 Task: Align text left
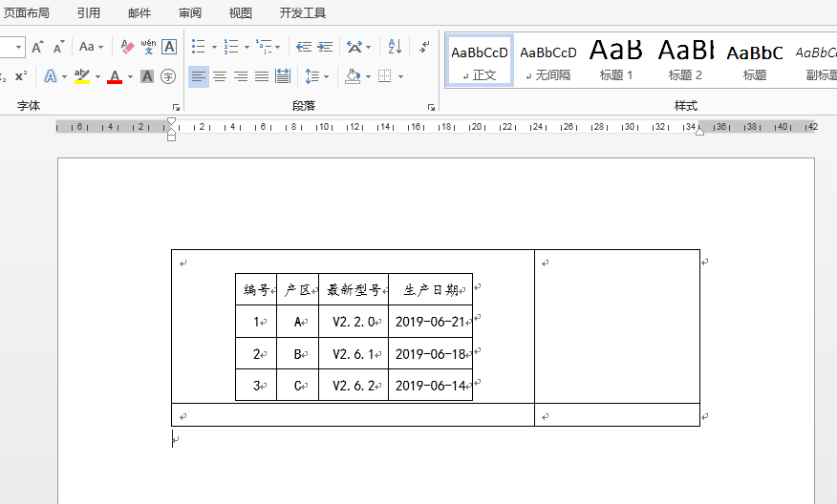click(199, 76)
